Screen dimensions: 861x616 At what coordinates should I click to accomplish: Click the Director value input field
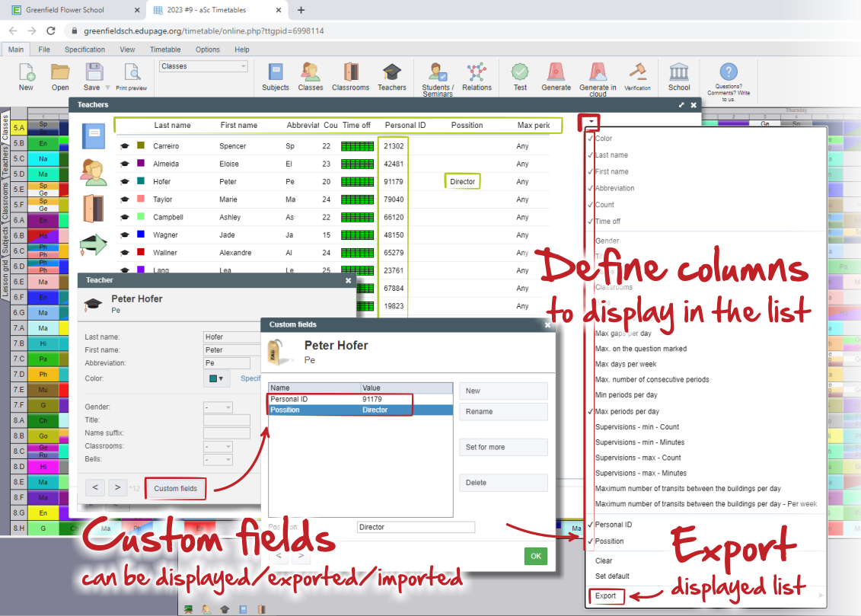click(x=416, y=527)
